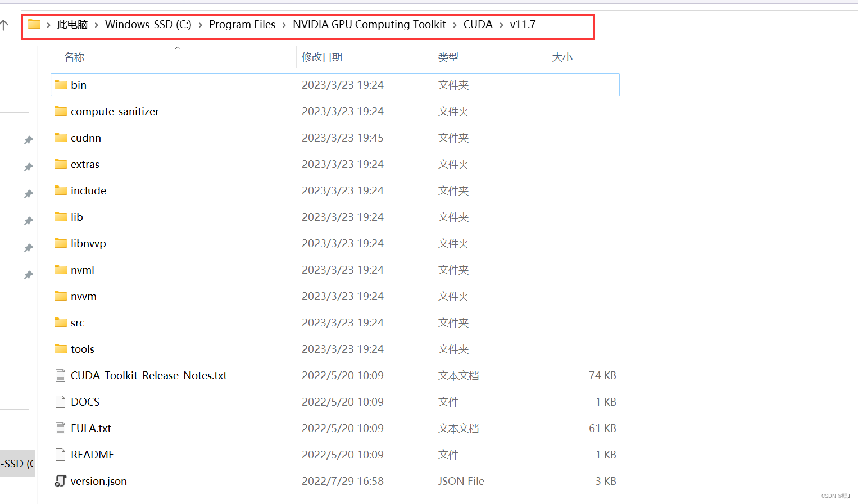Select CUDA_Toolkit_Release_Notes.txt file name
858x504 pixels.
point(149,375)
